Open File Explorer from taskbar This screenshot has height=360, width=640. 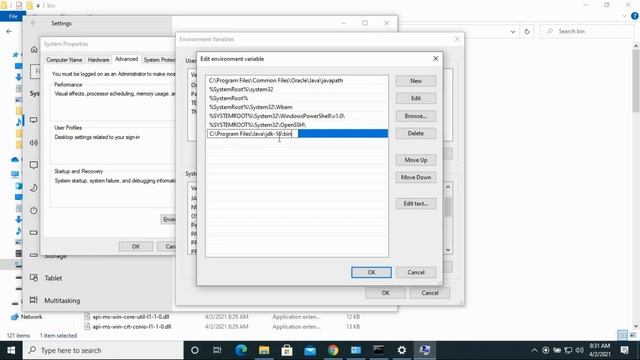click(264, 350)
